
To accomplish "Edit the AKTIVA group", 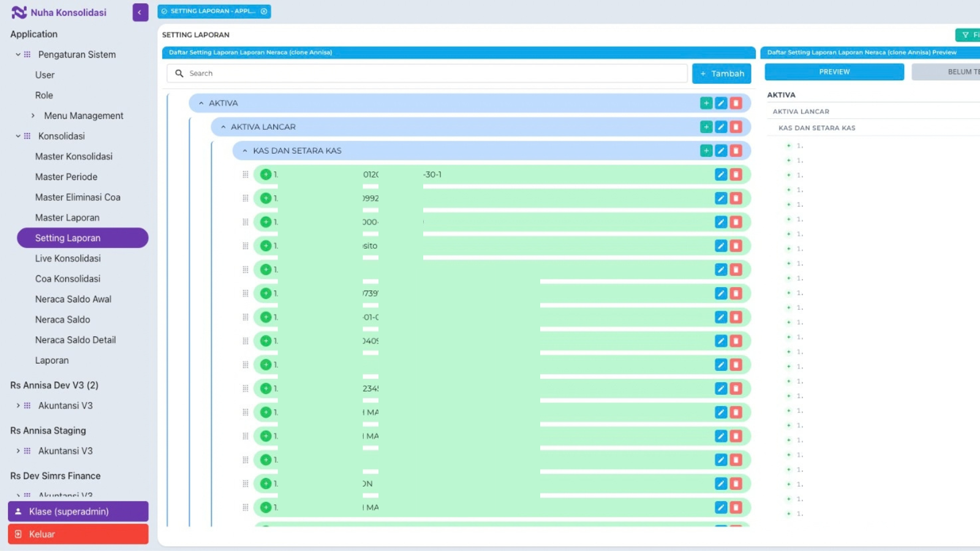I will click(x=721, y=103).
